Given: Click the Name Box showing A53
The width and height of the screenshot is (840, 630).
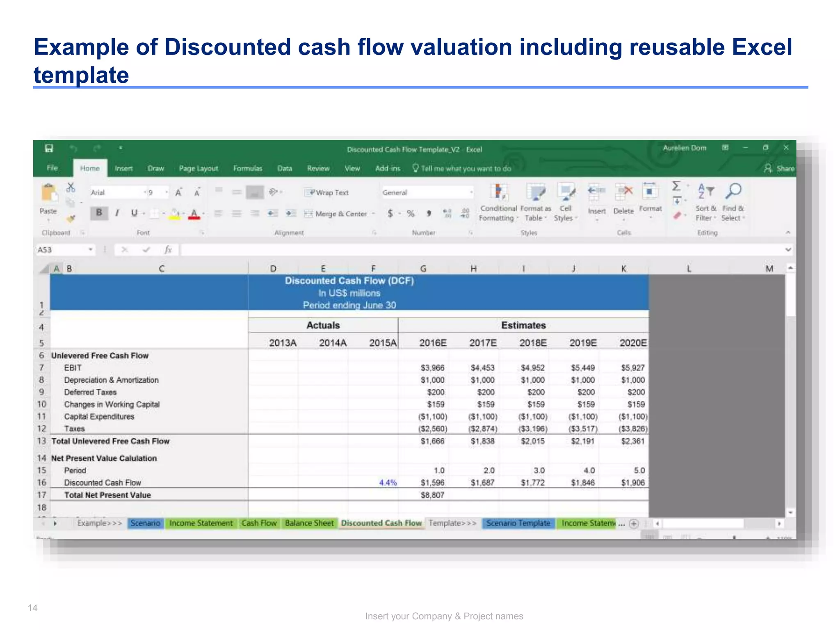Looking at the screenshot, I should [x=65, y=250].
